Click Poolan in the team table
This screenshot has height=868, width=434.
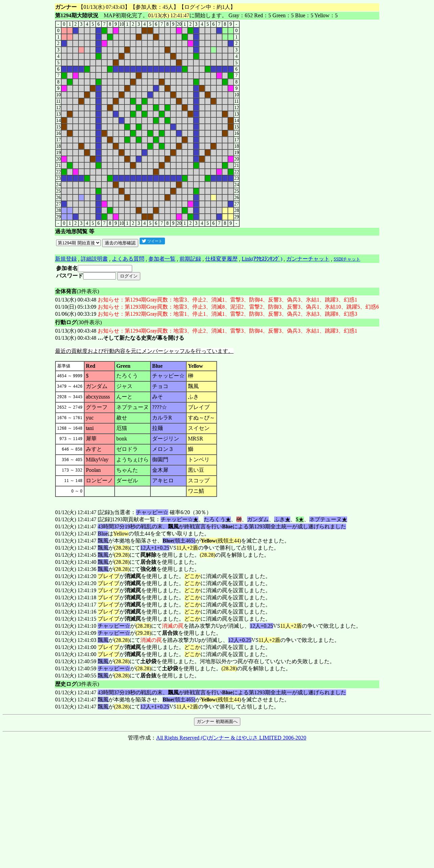pyautogui.click(x=99, y=470)
